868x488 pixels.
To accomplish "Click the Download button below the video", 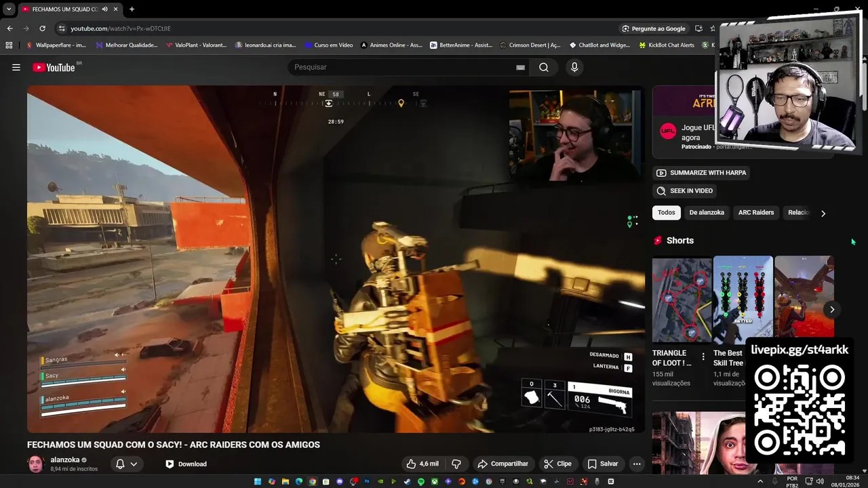I will pyautogui.click(x=186, y=464).
